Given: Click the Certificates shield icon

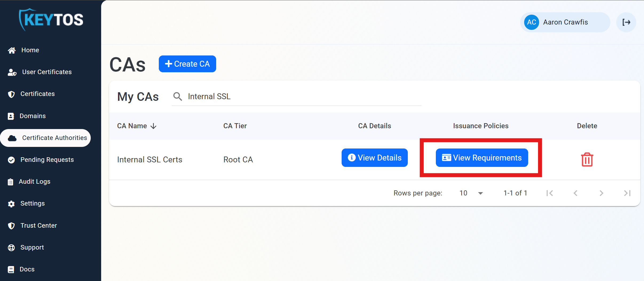Looking at the screenshot, I should 11,94.
